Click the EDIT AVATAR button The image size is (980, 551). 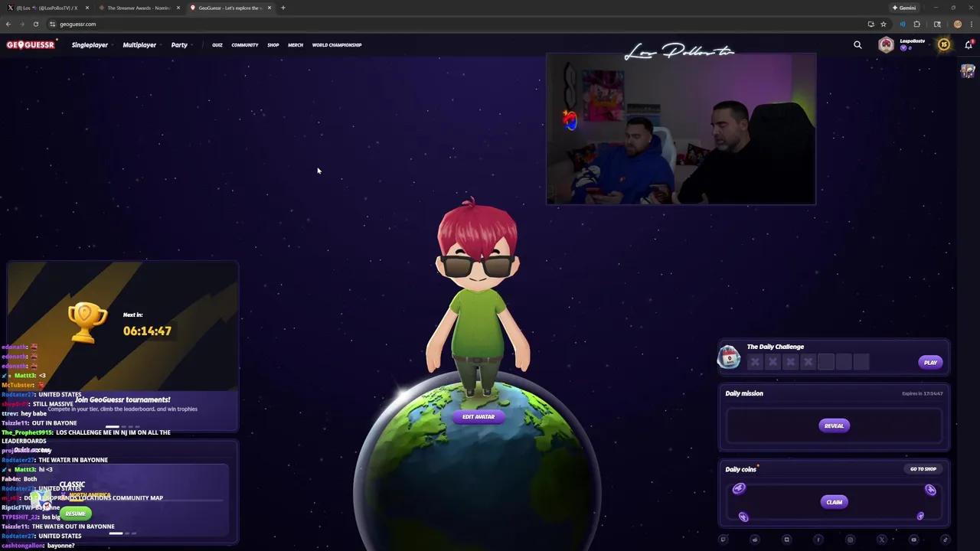click(x=479, y=417)
